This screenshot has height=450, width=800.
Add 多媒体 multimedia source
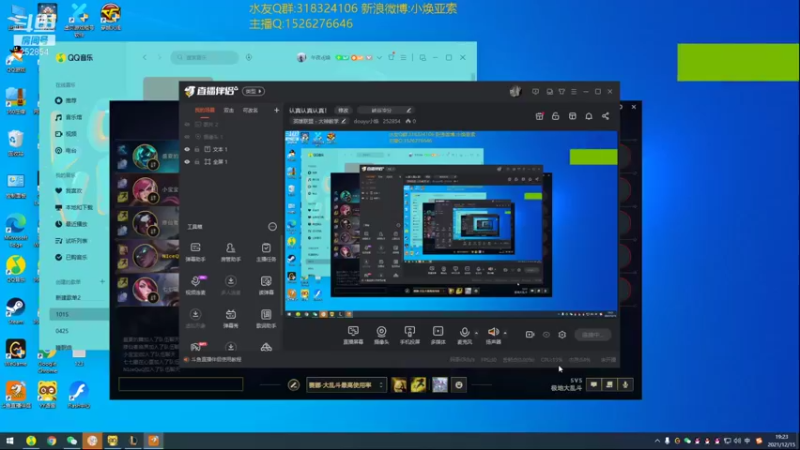click(438, 335)
